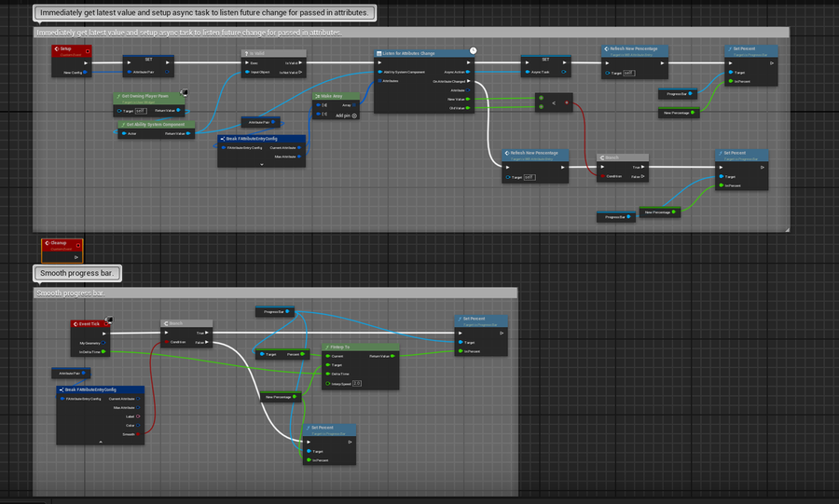Click the Label pin on Break node

138,416
